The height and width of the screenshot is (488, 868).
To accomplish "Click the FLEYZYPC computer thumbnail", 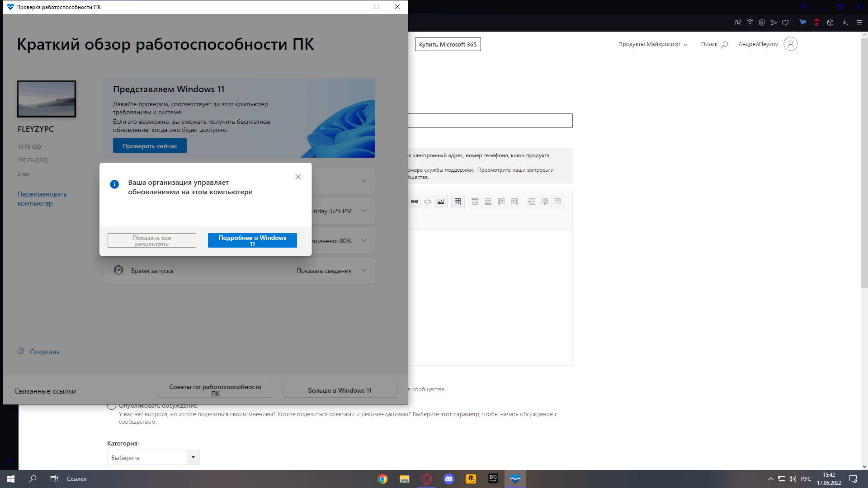I will 47,99.
